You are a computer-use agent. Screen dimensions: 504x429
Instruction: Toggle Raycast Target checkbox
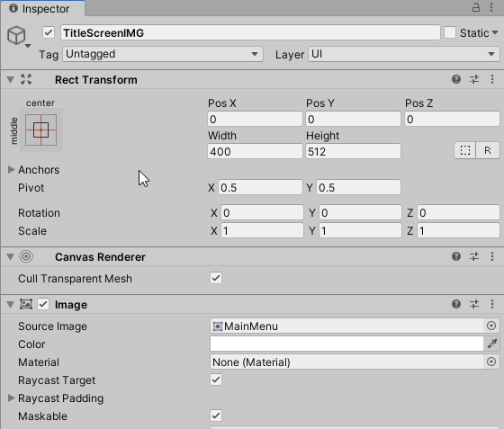pyautogui.click(x=216, y=380)
